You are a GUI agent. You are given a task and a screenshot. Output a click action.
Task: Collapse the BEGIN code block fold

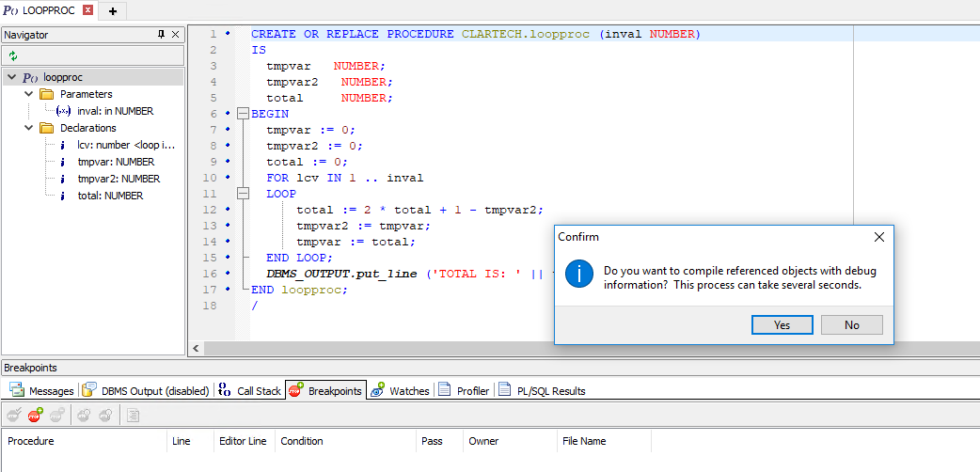(244, 114)
